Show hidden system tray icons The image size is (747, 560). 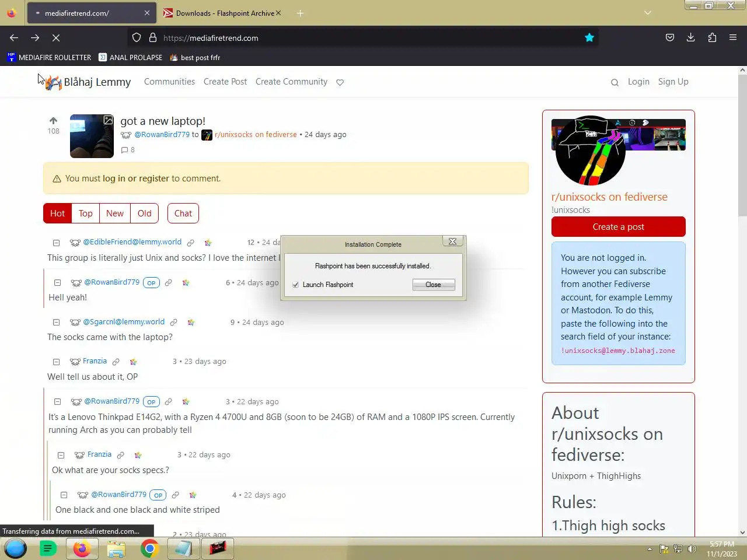click(650, 548)
